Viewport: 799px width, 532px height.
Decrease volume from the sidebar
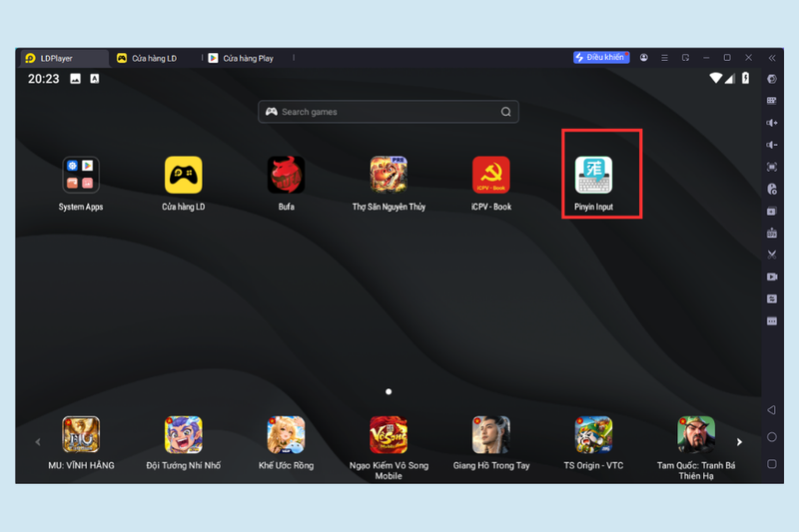coord(772,145)
